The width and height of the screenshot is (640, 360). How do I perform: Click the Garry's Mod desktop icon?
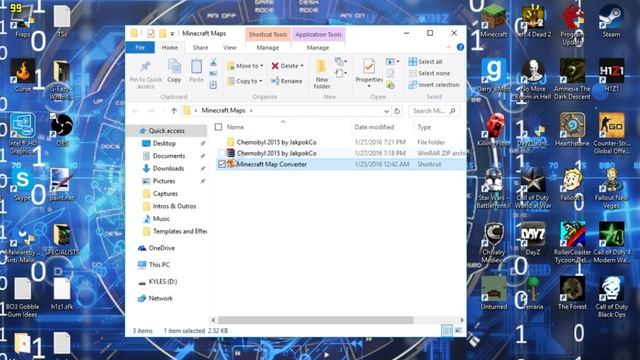click(493, 75)
